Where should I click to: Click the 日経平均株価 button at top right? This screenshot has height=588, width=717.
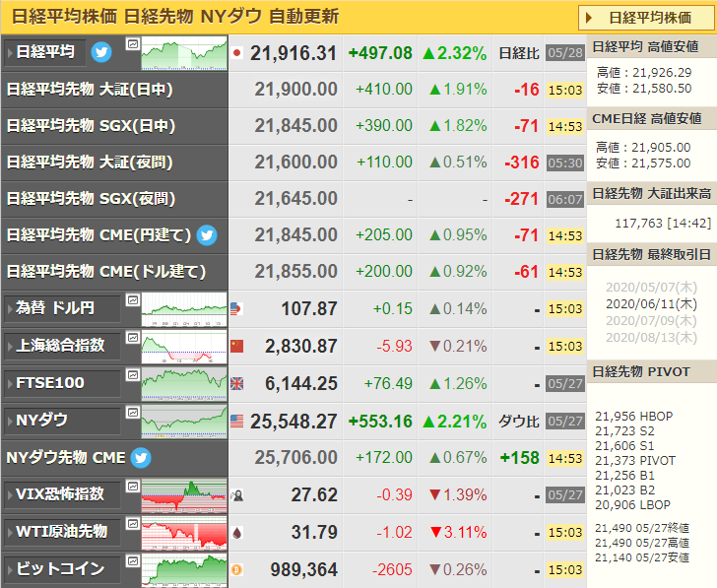pyautogui.click(x=646, y=18)
